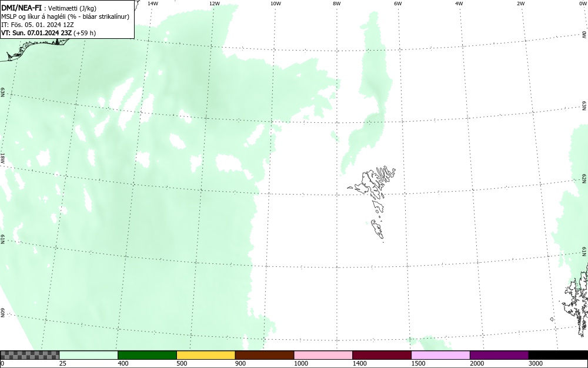Click the legend value '1400'

tap(360, 363)
